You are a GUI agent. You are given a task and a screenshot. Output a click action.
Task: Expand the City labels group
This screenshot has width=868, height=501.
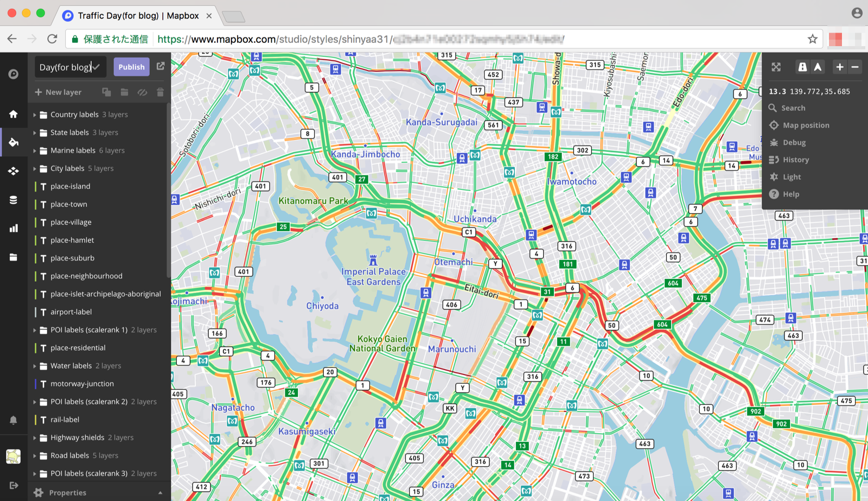35,168
